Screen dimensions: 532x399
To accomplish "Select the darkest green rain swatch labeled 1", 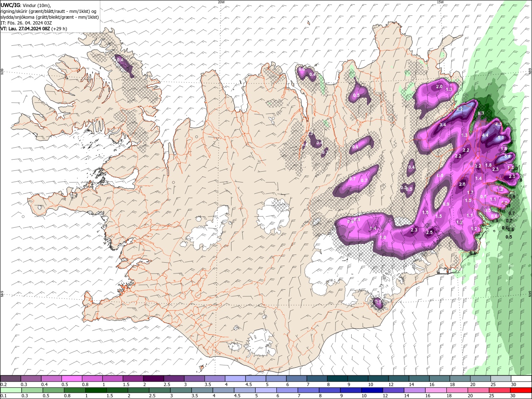I will (x=96, y=390).
